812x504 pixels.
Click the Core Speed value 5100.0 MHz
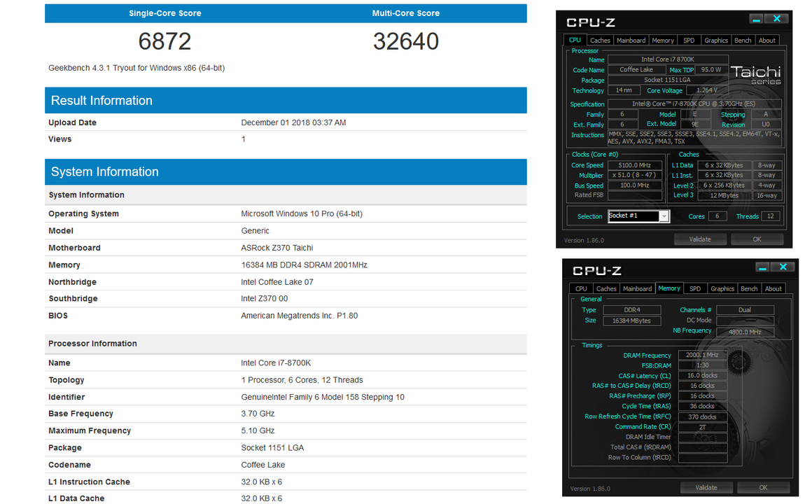tap(634, 165)
